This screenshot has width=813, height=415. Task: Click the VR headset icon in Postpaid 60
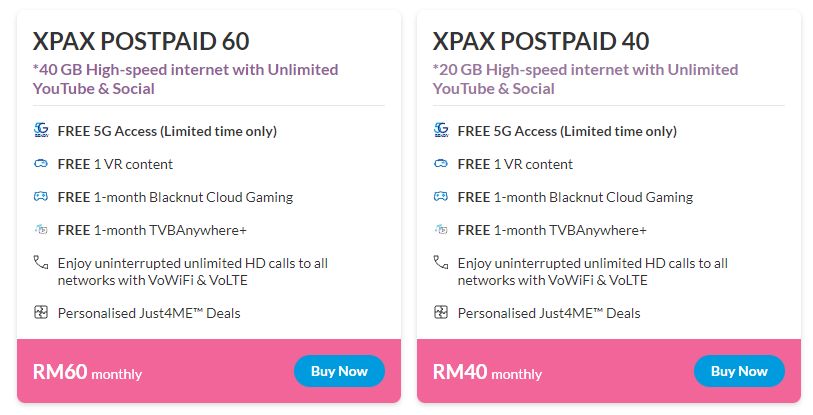point(41,164)
